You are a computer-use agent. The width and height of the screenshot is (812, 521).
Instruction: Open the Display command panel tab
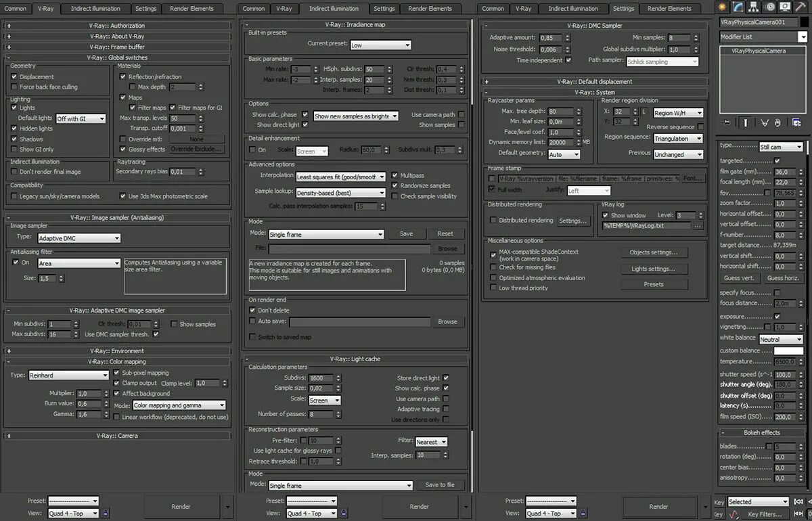pos(785,7)
